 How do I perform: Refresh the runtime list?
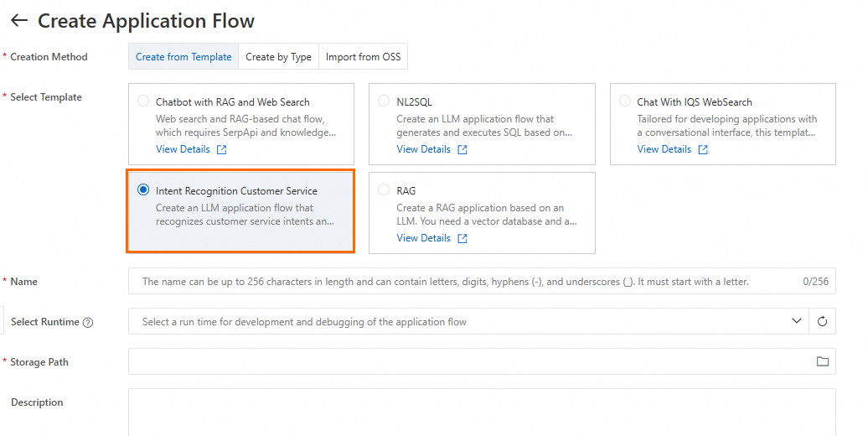point(822,321)
